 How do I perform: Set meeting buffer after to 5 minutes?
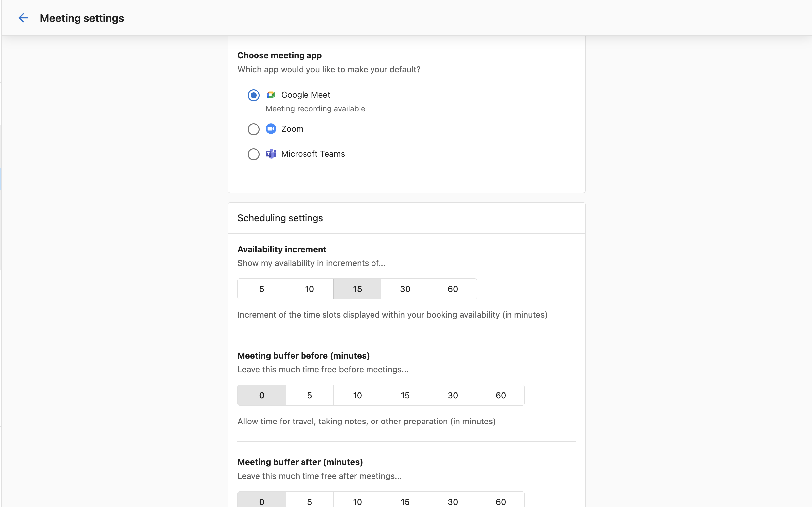point(309,501)
